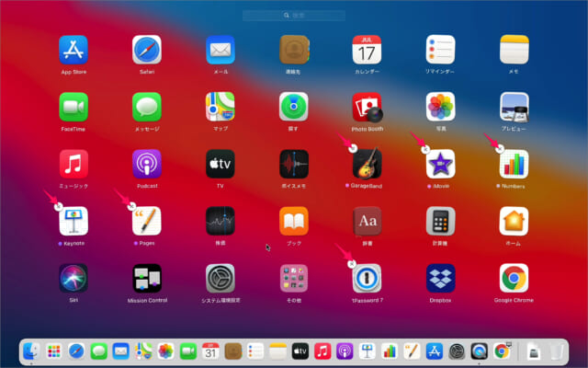Open the Books app
This screenshot has width=588, height=368.
click(294, 221)
